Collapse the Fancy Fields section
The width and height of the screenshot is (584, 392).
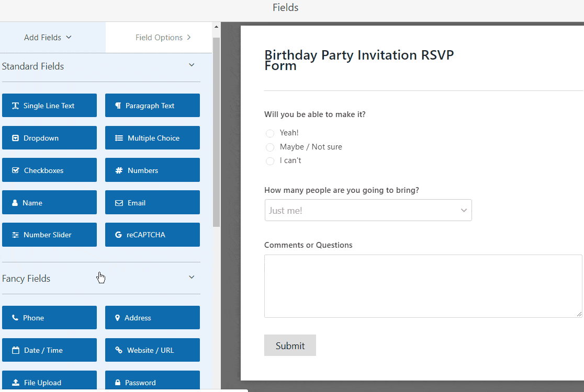192,277
